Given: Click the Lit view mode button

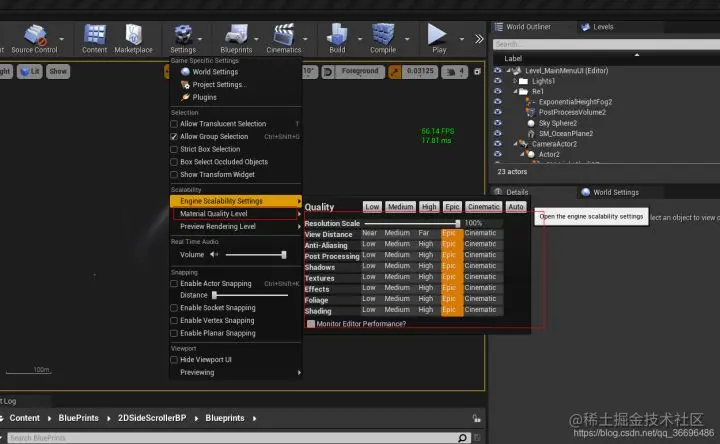Looking at the screenshot, I should 30,71.
